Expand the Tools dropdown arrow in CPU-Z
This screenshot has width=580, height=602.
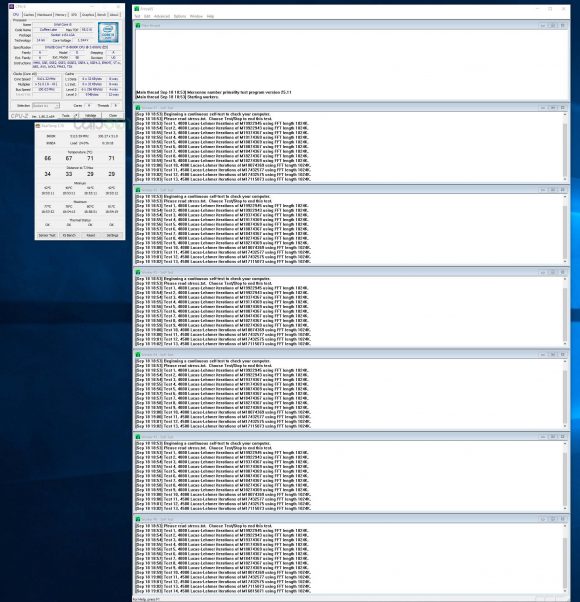tap(76, 116)
